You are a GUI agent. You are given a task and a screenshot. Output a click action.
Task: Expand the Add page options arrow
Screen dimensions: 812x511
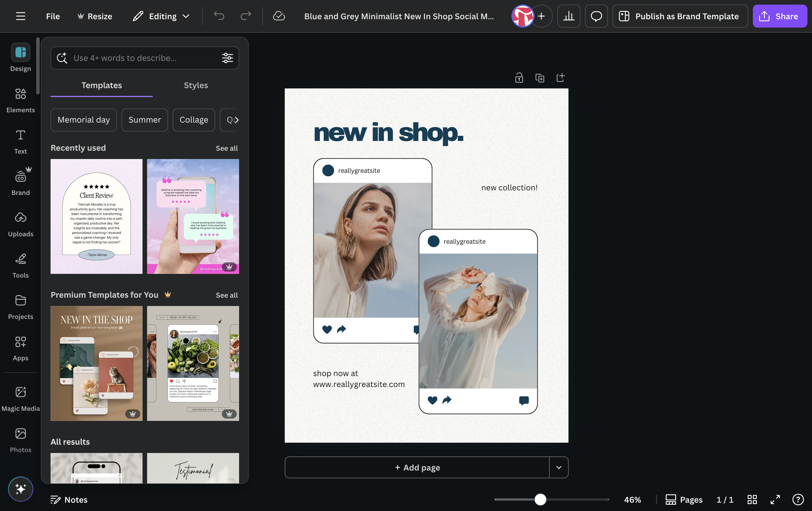pos(559,467)
